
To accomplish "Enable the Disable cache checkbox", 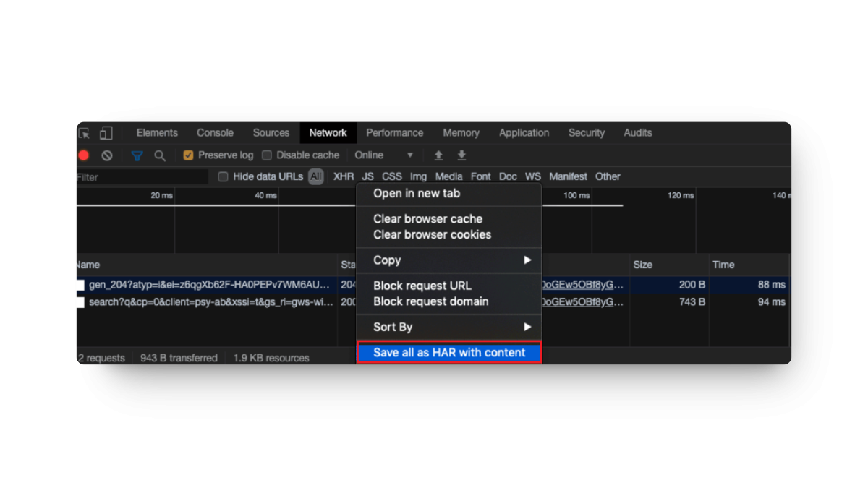I will (266, 155).
